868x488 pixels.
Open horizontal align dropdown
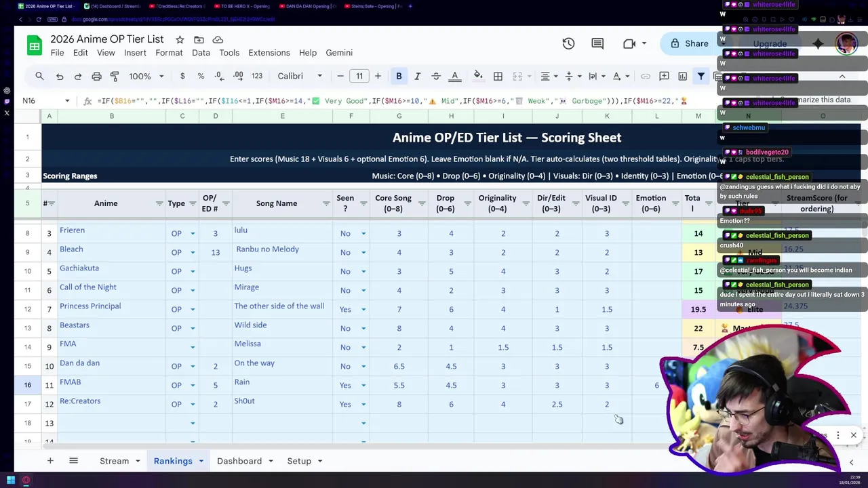tap(549, 76)
